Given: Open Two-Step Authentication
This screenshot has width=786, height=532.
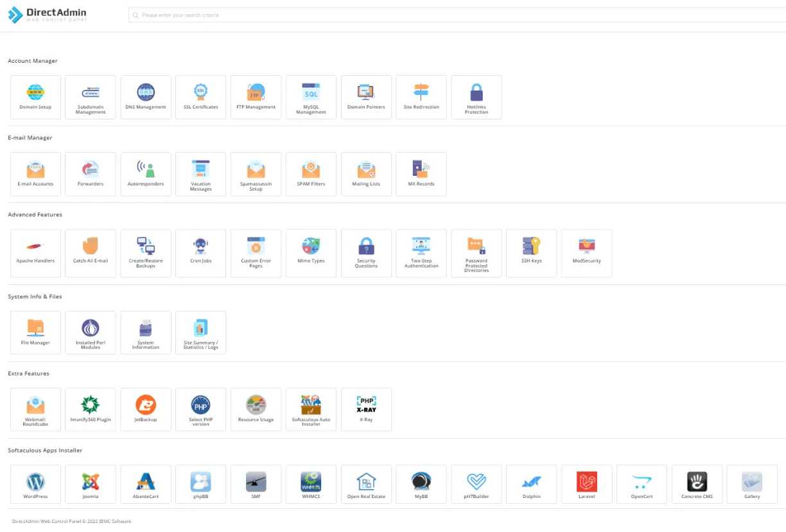Looking at the screenshot, I should click(x=421, y=253).
